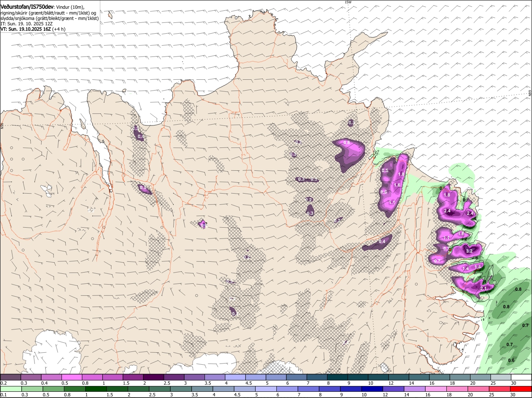Select the palest green 0.1 swatch in rain legend
The width and height of the screenshot is (532, 398).
[11, 389]
